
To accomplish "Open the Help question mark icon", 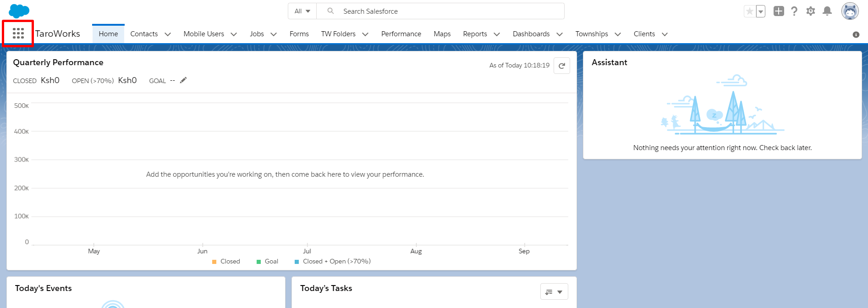I will point(794,11).
